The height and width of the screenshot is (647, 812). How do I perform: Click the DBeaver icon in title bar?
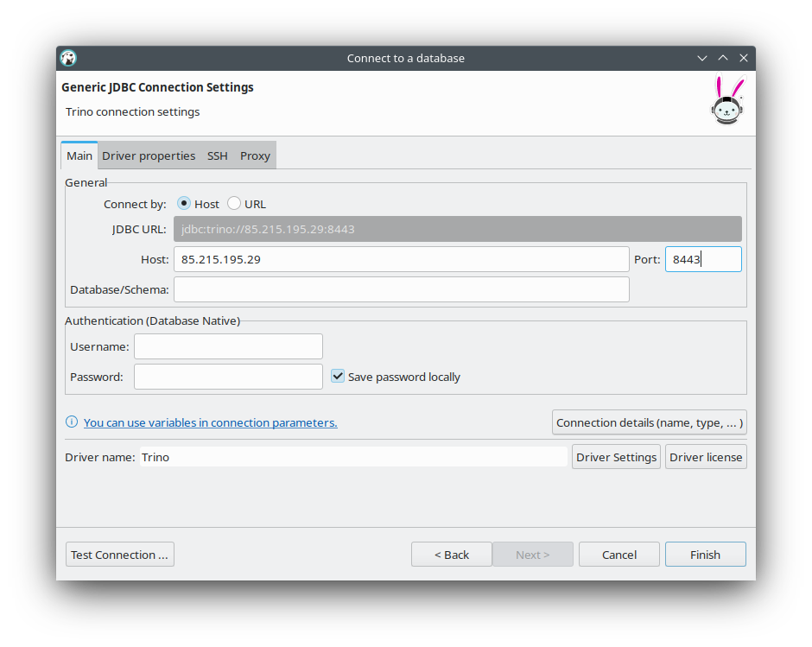pos(68,58)
